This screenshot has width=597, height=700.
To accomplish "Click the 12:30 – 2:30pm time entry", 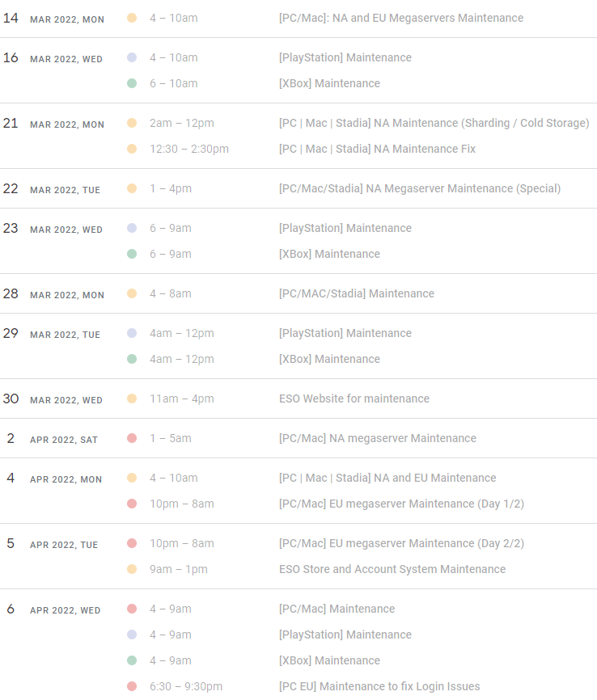I will [189, 149].
